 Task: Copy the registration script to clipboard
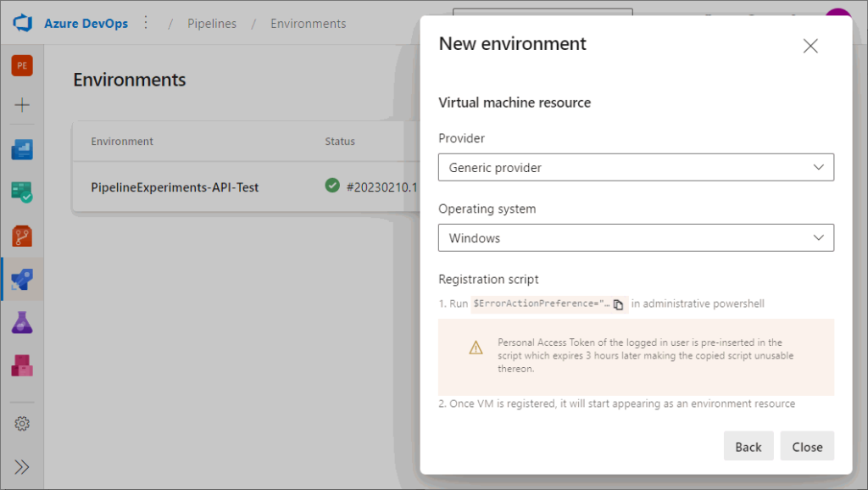point(619,304)
